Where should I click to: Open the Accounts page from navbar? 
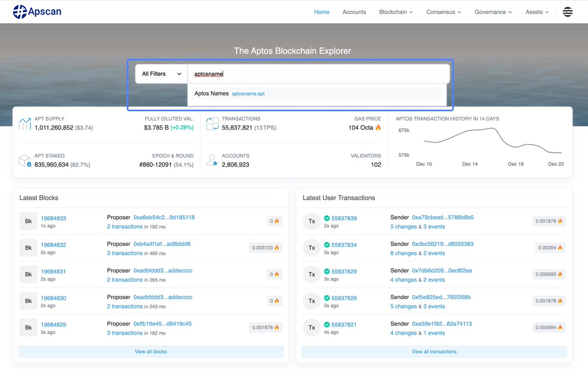pyautogui.click(x=354, y=12)
